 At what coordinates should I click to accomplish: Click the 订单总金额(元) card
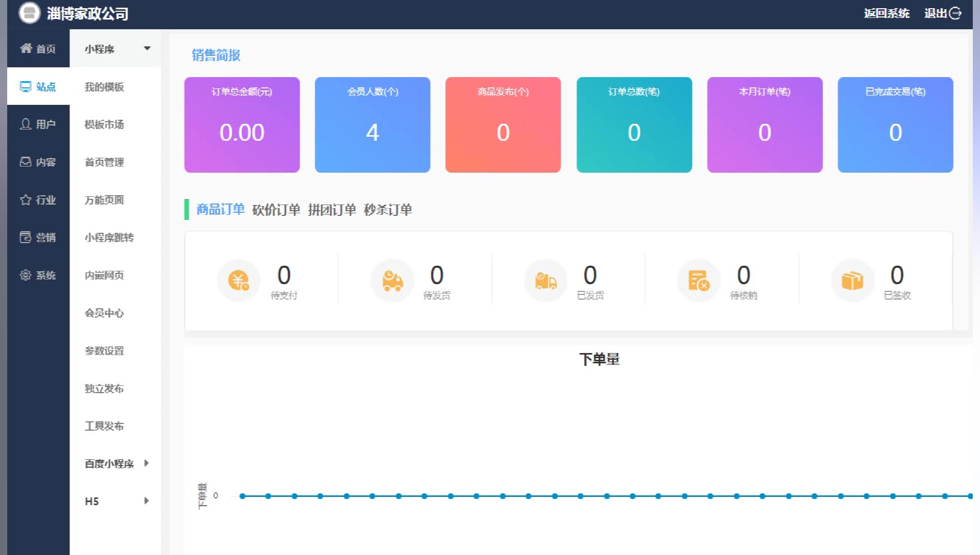tap(242, 125)
